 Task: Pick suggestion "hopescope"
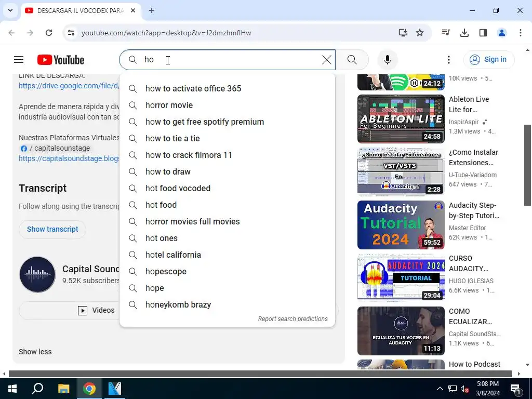tap(228, 271)
